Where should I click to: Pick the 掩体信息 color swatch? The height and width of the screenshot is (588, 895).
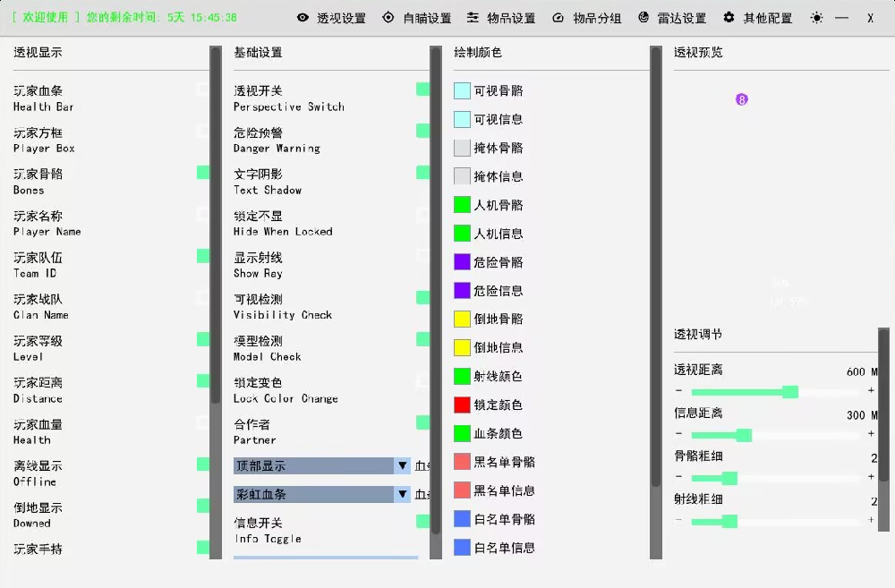click(462, 176)
